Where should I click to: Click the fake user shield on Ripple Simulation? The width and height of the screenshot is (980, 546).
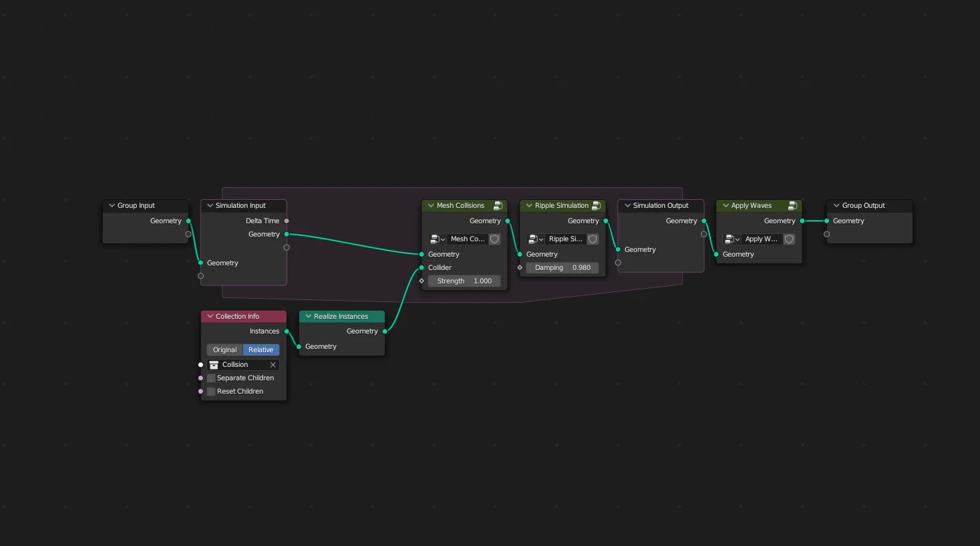tap(593, 239)
